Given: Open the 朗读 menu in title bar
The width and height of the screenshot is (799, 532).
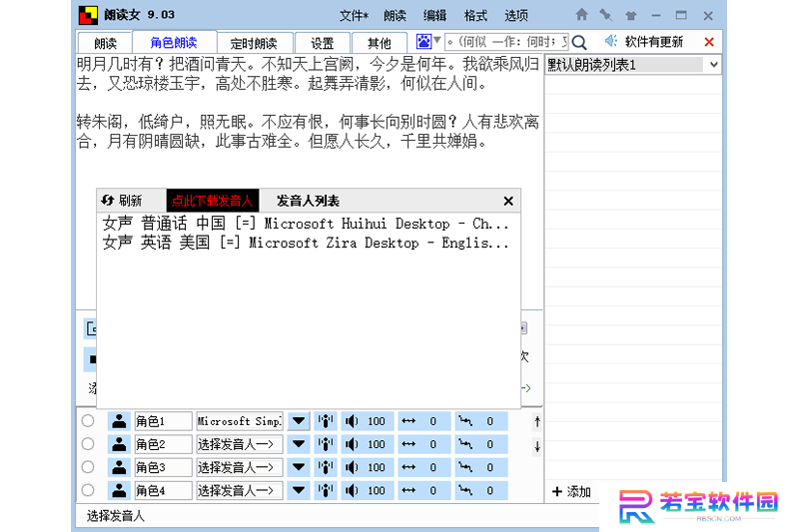Looking at the screenshot, I should (395, 16).
